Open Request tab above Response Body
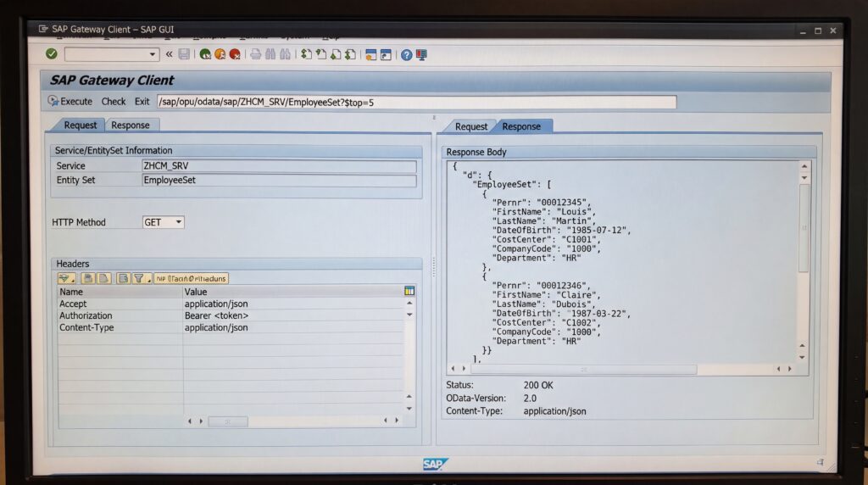This screenshot has width=868, height=485. [471, 126]
